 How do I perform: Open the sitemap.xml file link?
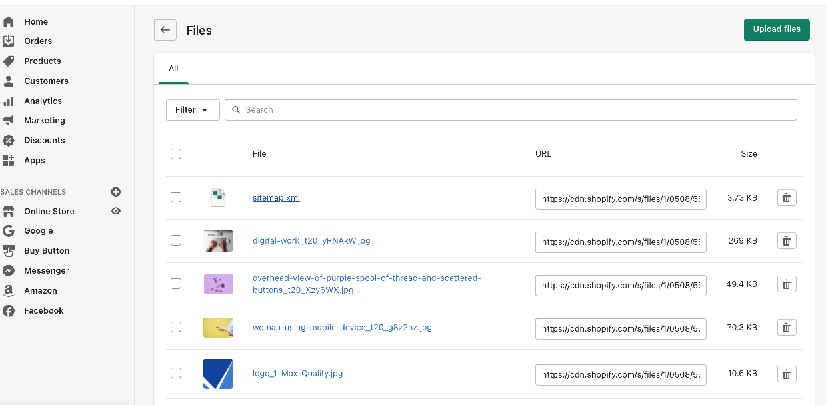pos(275,198)
